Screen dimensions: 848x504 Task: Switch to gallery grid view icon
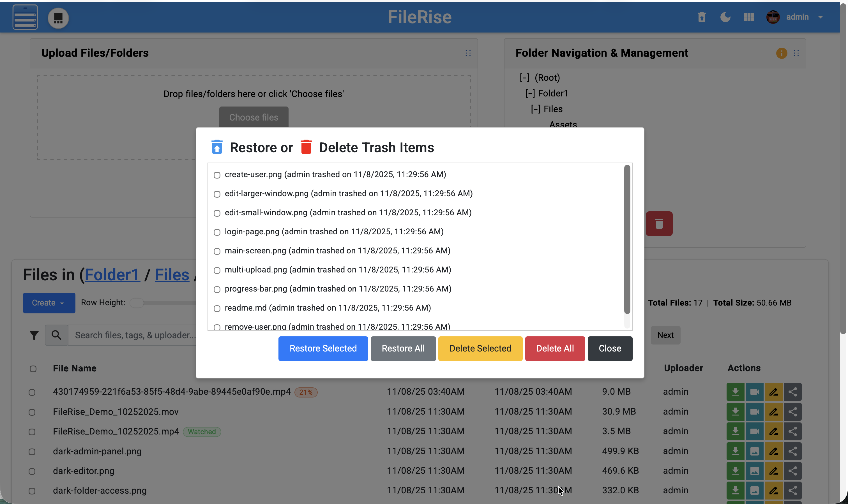pos(749,17)
